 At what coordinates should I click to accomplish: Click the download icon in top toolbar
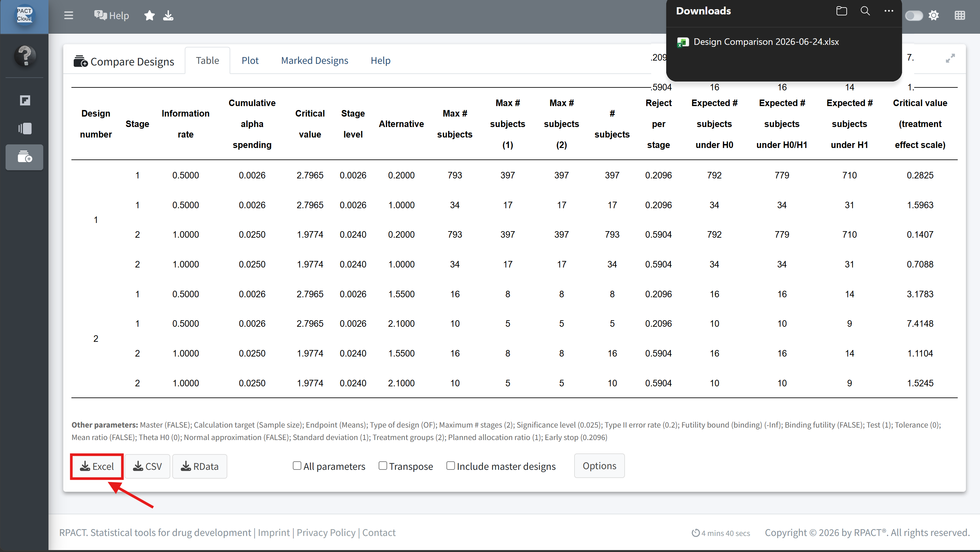[168, 16]
